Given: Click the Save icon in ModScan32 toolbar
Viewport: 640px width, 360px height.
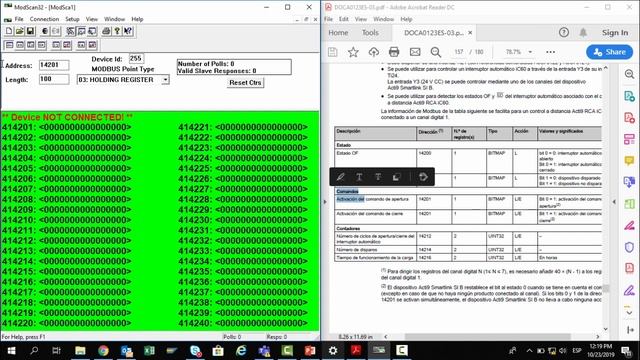Looking at the screenshot, I should point(30,31).
